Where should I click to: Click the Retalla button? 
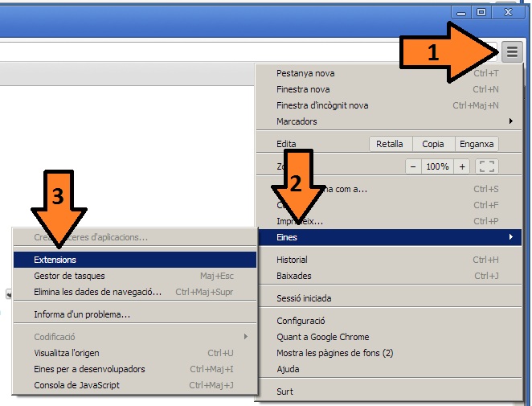390,144
